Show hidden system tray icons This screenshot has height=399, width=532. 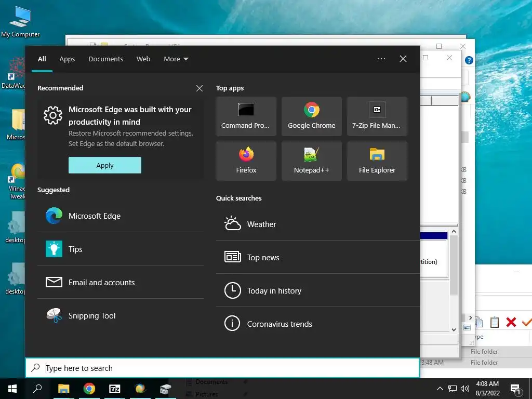coord(440,389)
